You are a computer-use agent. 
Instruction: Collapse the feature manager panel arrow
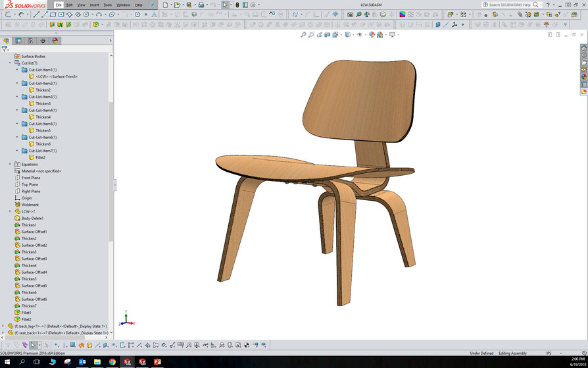[x=110, y=41]
